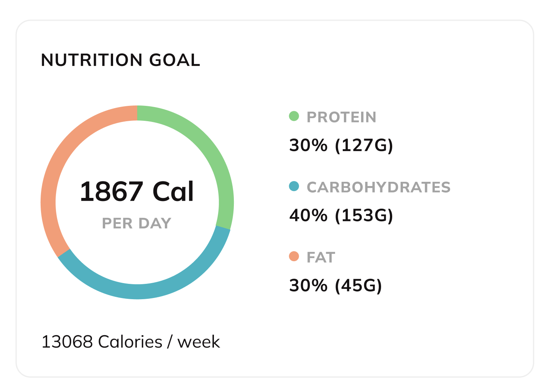This screenshot has width=549, height=392.
Task: Click the Protein label text
Action: click(341, 117)
